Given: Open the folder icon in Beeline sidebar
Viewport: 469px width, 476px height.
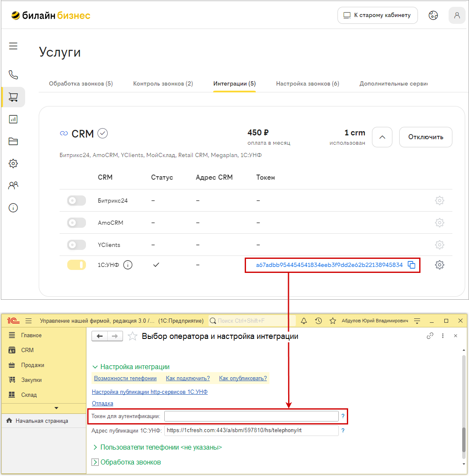Looking at the screenshot, I should [x=13, y=141].
